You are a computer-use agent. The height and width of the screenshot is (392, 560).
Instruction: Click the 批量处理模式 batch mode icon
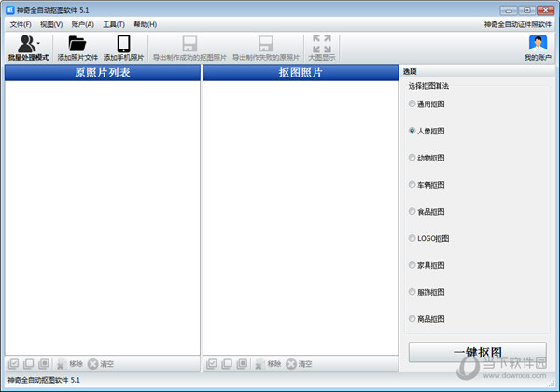[x=26, y=44]
